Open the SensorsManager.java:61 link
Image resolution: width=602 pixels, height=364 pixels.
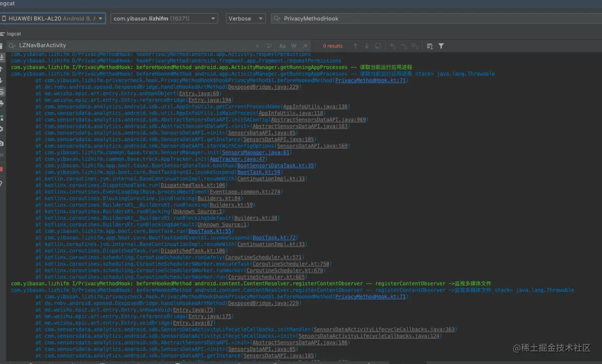[x=255, y=152]
